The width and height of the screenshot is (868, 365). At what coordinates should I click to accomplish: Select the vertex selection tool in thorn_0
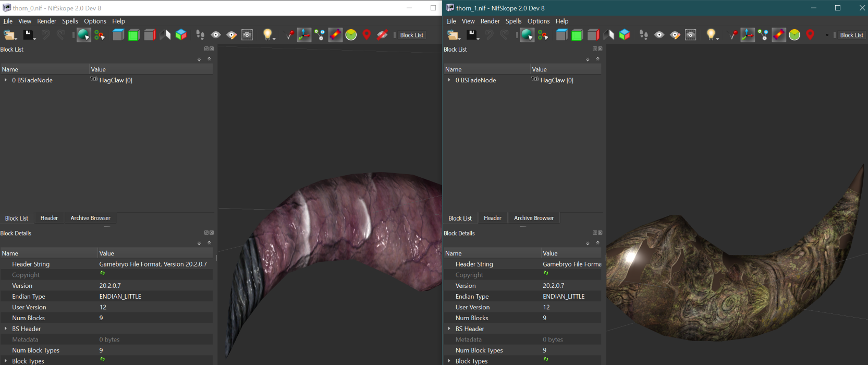[99, 35]
